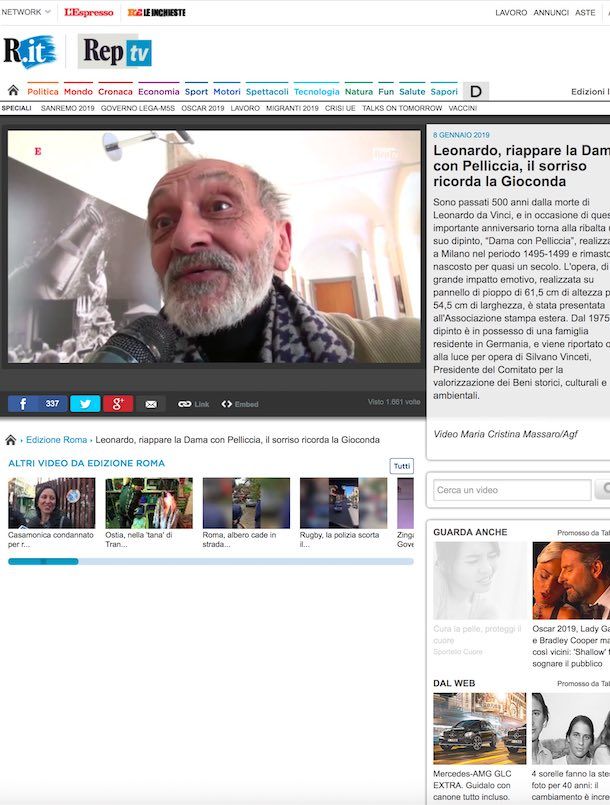The image size is (610, 805).
Task: Copy the video Link
Action: coord(194,405)
